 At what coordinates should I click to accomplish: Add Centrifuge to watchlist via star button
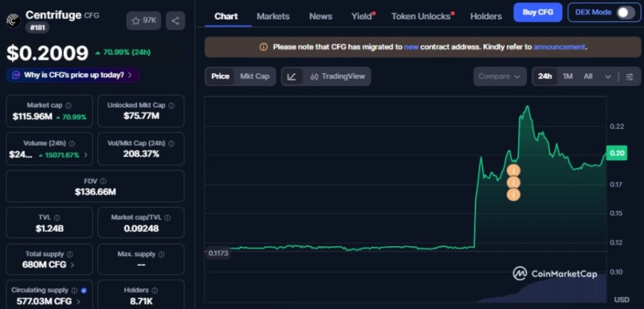coord(143,21)
